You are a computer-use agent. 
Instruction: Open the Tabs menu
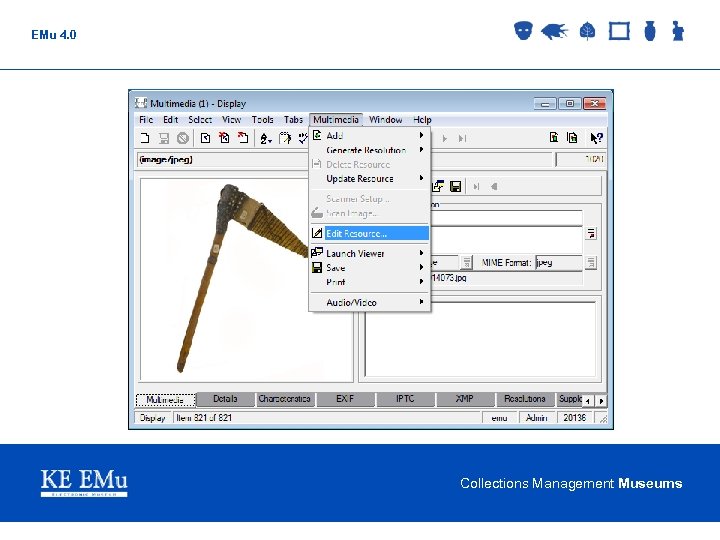[x=293, y=119]
